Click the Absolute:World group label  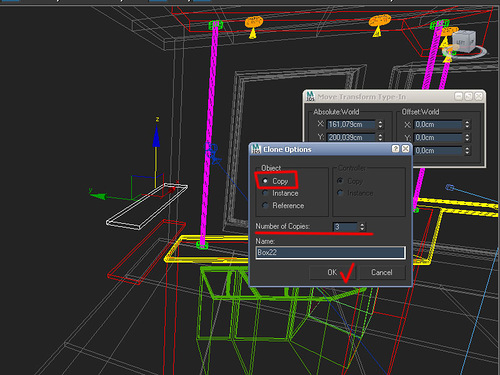click(x=336, y=112)
